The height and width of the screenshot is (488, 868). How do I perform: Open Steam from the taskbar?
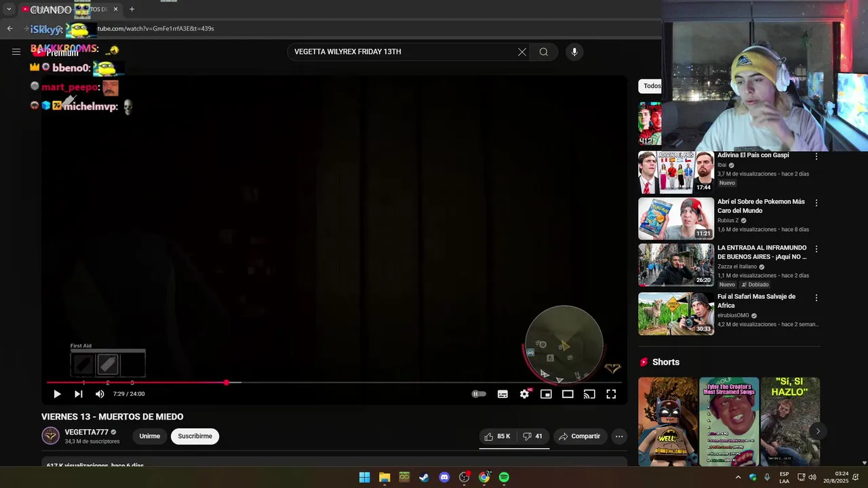424,477
